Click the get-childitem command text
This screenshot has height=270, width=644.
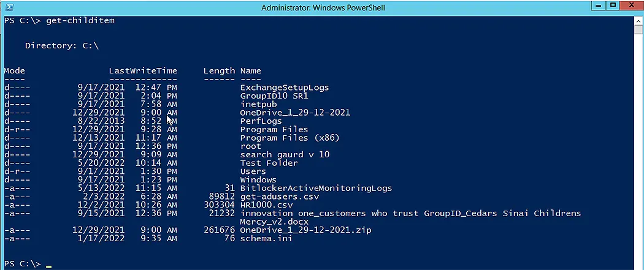coord(80,20)
